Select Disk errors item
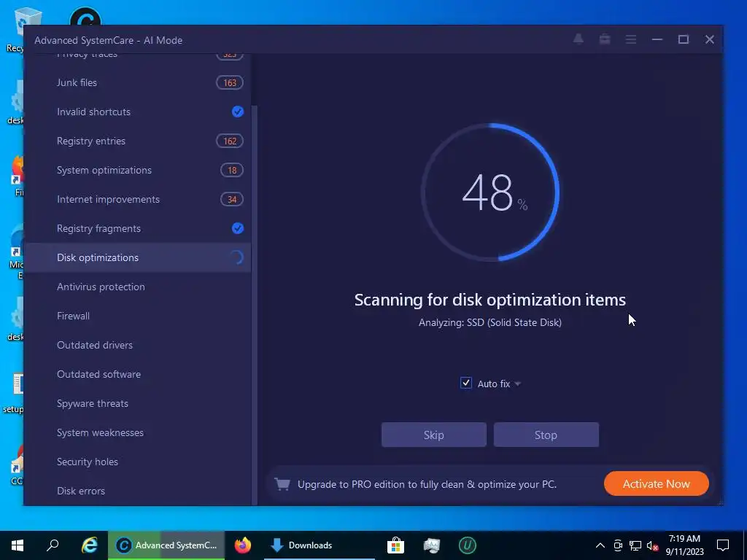 137,491
